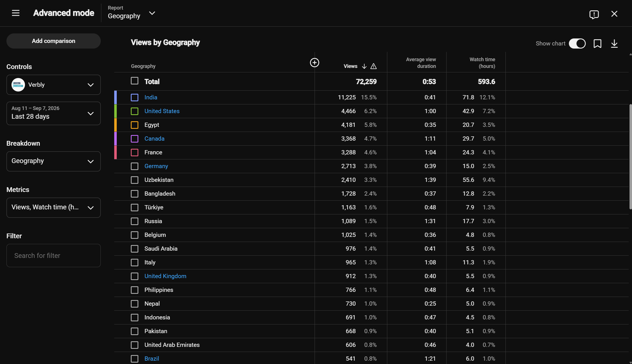Click the send feedback icon
The image size is (632, 364).
(x=594, y=14)
